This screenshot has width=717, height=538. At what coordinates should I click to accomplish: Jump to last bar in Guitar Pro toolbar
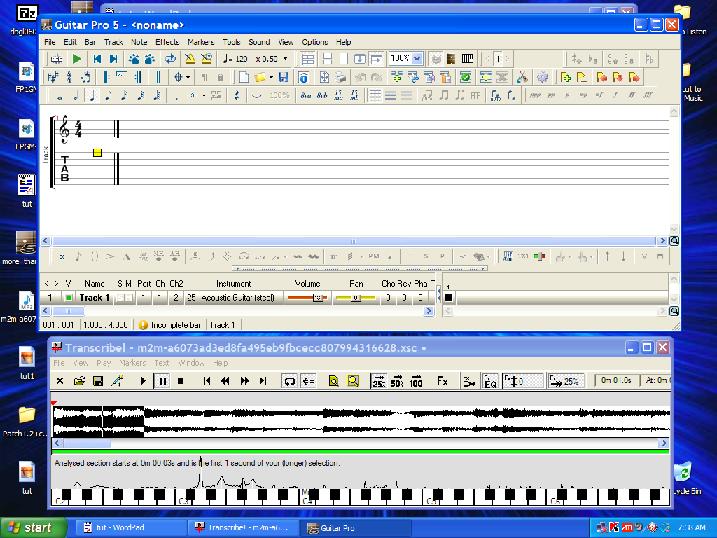114,59
